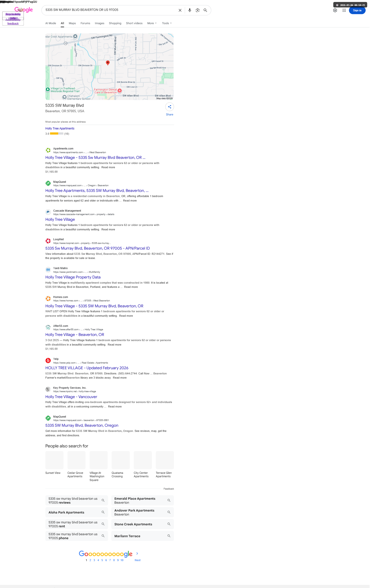Go to Short videos tab

pos(134,23)
